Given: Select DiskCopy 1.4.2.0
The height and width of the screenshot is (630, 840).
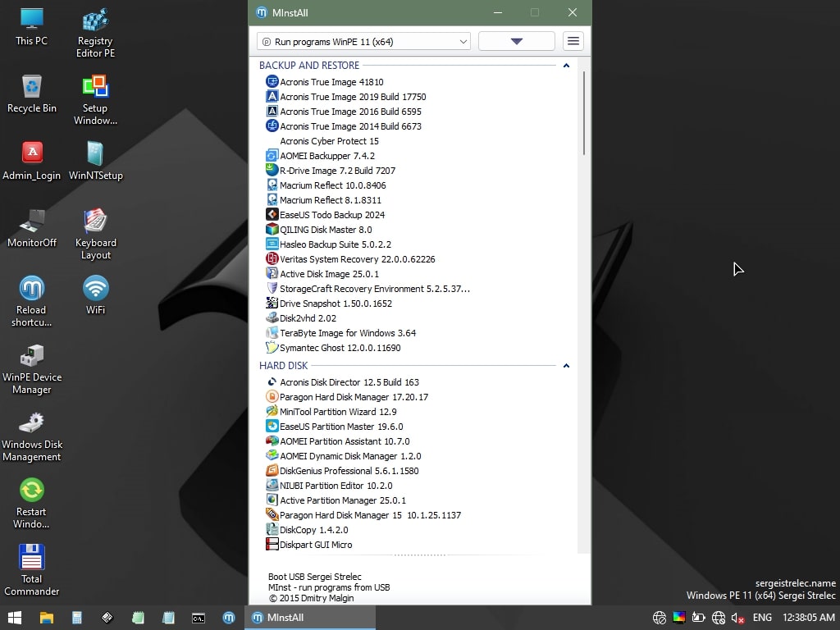Looking at the screenshot, I should [314, 530].
